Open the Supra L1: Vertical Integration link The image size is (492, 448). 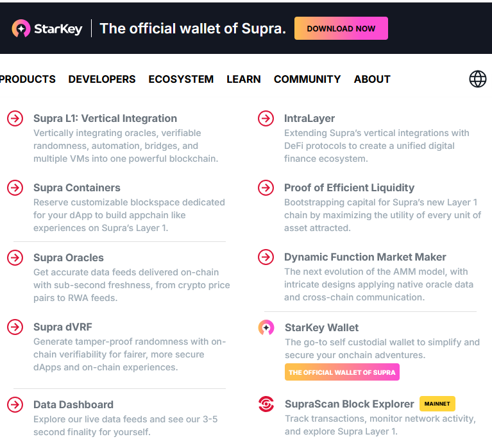(105, 118)
